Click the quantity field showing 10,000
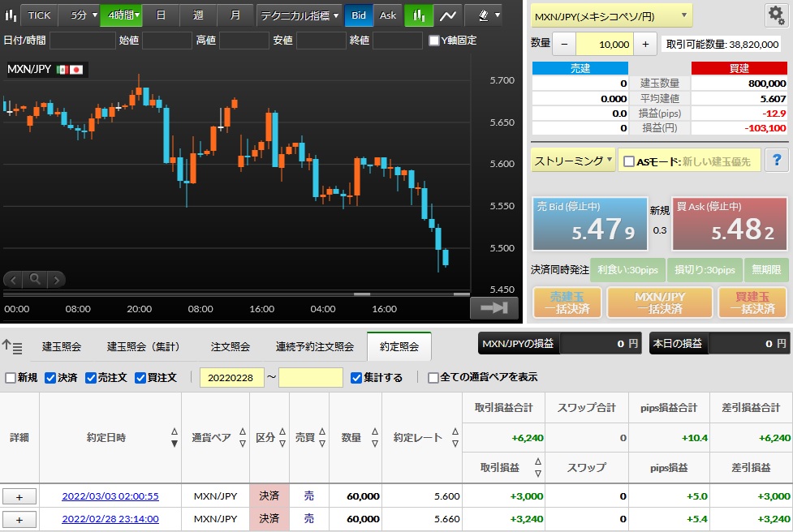Viewport: 793px width, 532px height. click(605, 45)
